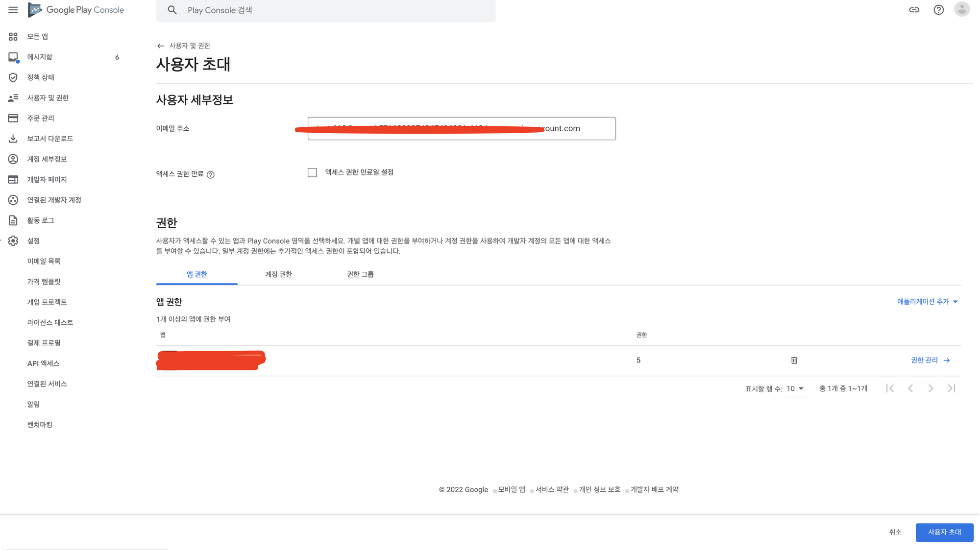This screenshot has width=980, height=550.
Task: Open the 권한 관리 link
Action: pos(930,360)
